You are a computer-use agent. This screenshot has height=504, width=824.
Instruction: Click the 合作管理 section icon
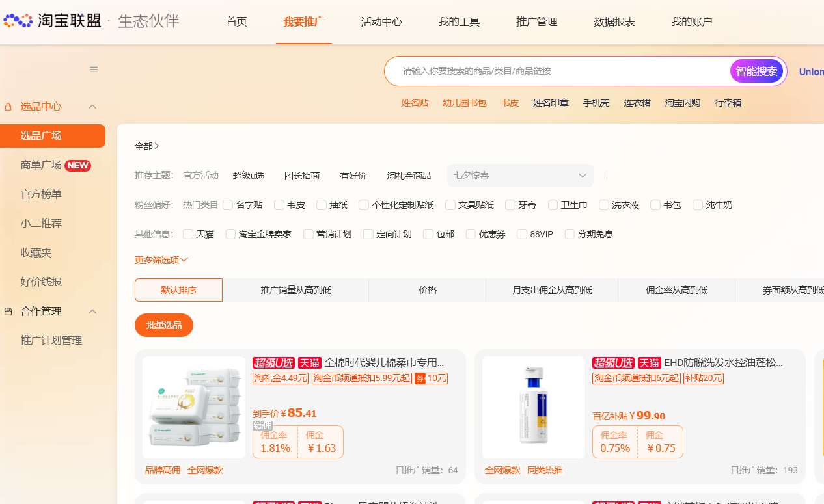(8, 312)
